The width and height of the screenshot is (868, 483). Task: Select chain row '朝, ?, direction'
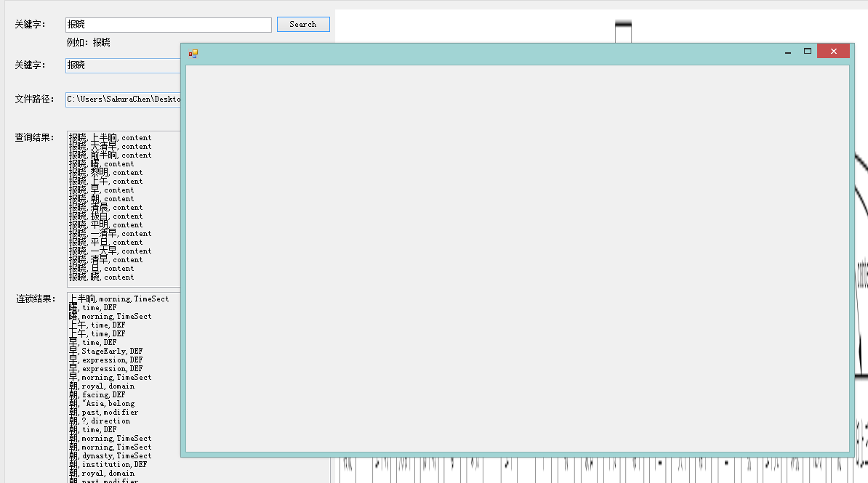pyautogui.click(x=100, y=421)
